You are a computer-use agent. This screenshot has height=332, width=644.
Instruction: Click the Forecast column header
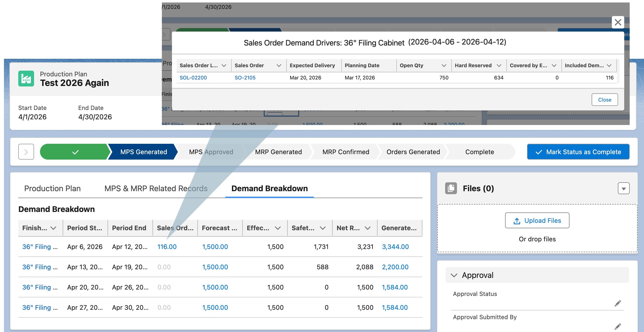220,228
